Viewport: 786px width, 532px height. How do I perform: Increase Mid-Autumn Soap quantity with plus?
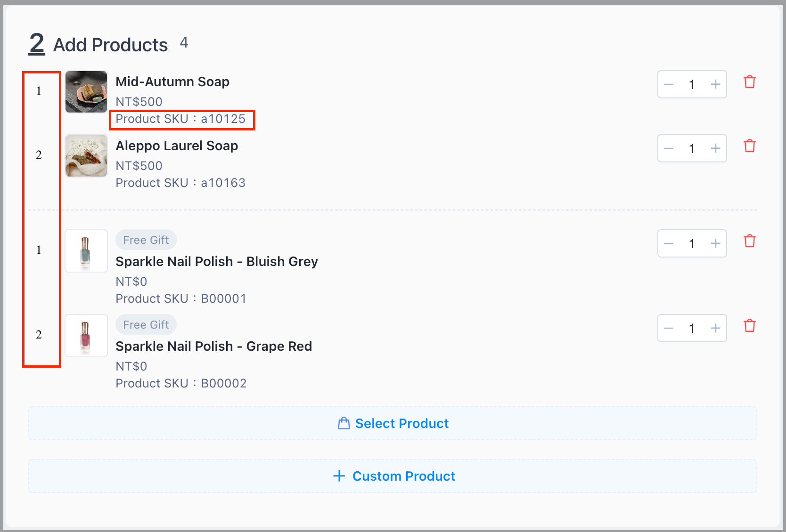coord(715,84)
